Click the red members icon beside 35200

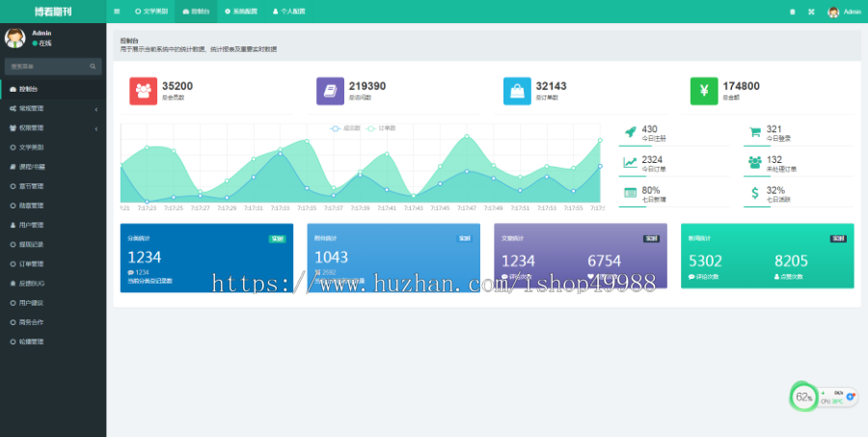click(x=144, y=91)
